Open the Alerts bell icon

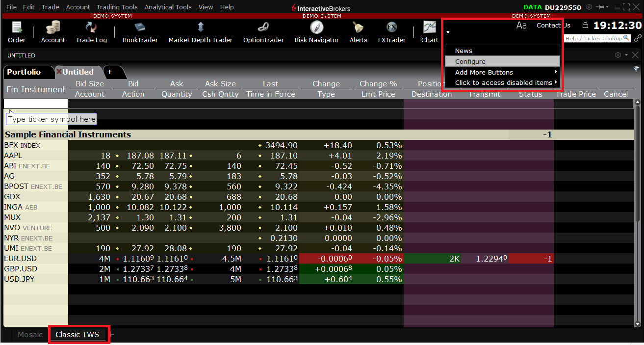tap(359, 32)
